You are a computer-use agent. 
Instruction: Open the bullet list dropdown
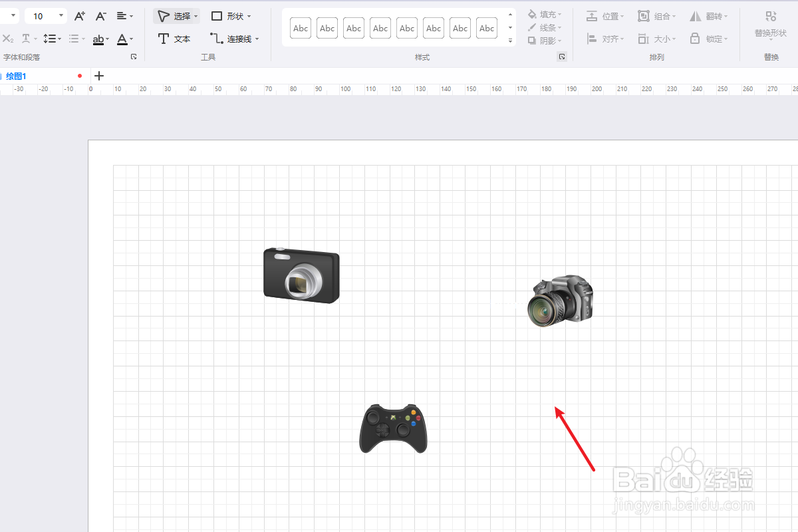[x=76, y=39]
